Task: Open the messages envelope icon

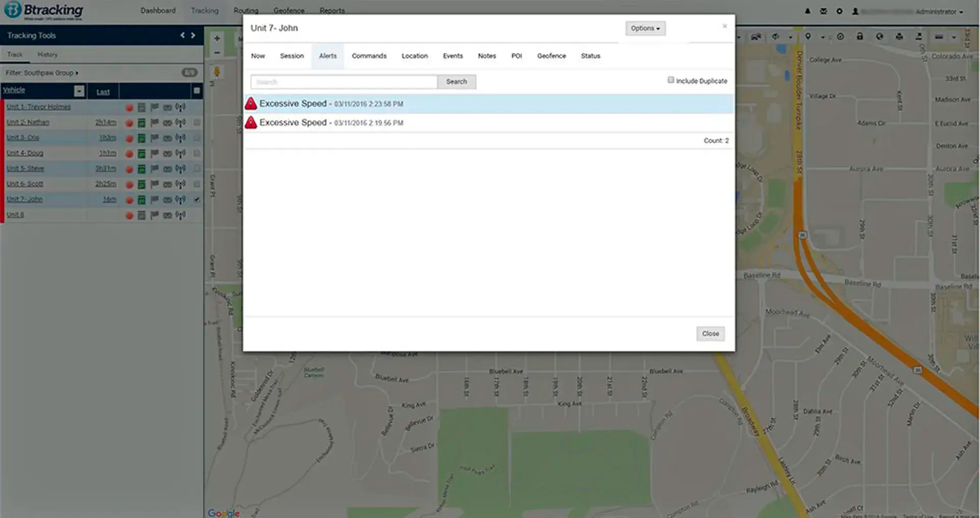Action: (x=823, y=11)
